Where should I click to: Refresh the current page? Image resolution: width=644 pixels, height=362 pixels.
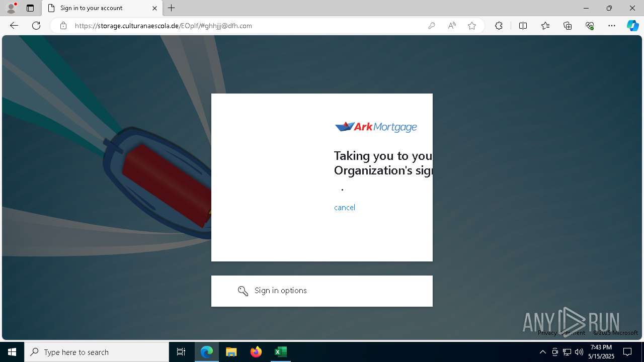(36, 26)
